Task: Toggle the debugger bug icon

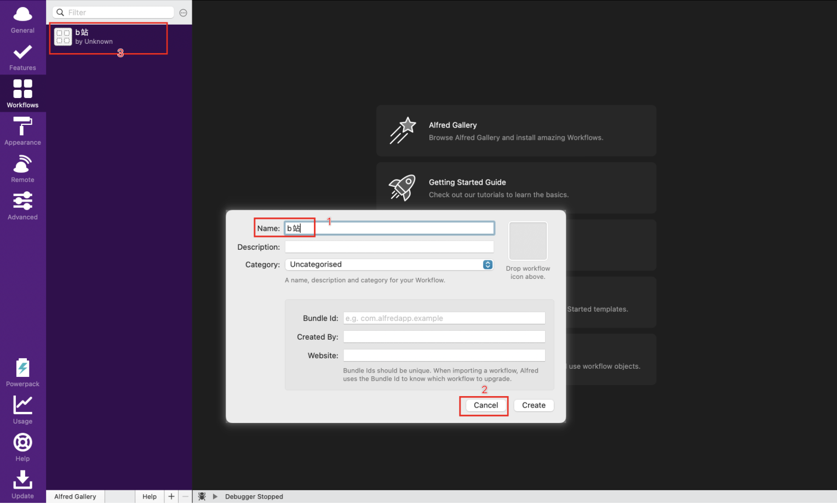Action: 202,496
